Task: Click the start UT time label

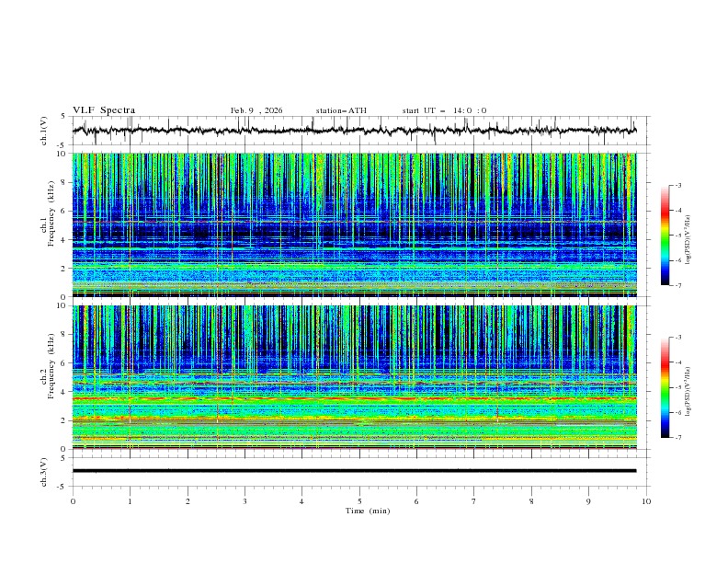Action: coord(444,110)
